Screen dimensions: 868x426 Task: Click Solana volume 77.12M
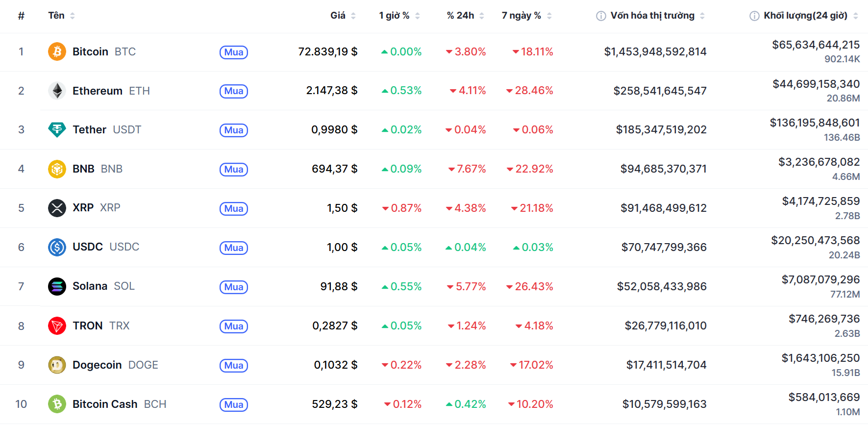pos(845,294)
